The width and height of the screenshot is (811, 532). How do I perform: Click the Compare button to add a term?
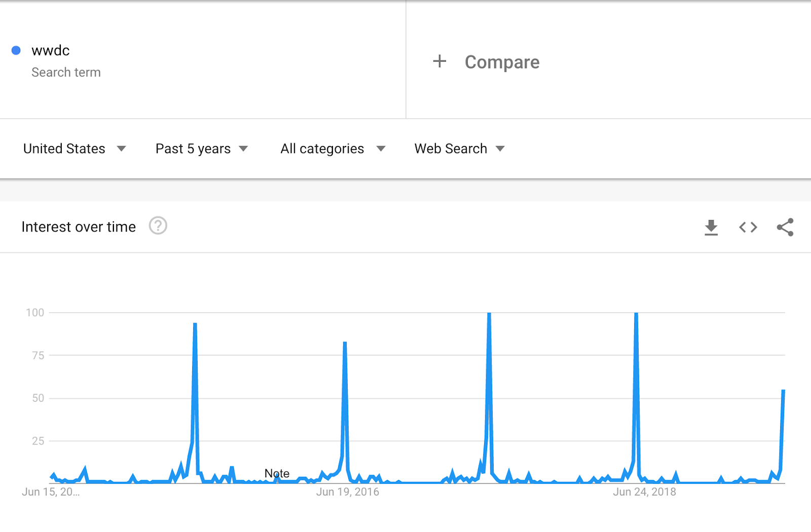[x=502, y=62]
